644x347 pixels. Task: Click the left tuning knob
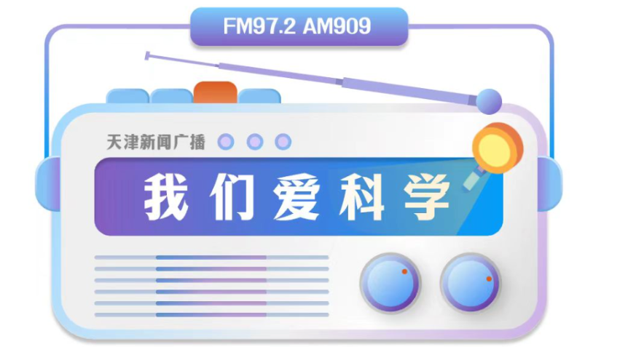390,283
